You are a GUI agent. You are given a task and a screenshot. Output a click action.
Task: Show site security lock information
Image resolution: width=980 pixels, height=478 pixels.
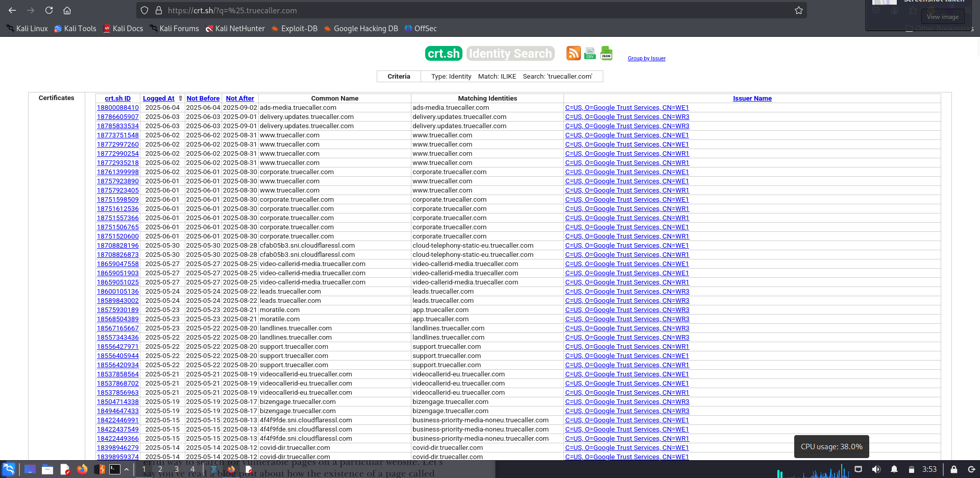tap(159, 10)
